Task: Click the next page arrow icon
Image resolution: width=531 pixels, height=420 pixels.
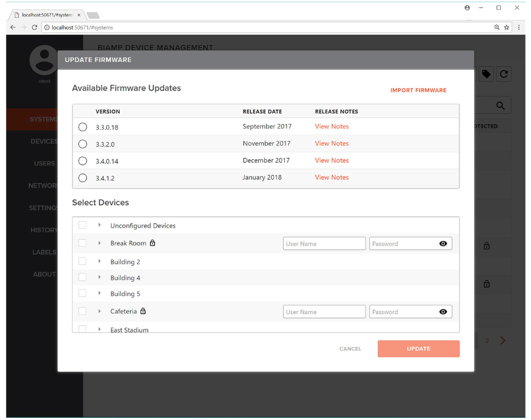Action: (503, 341)
